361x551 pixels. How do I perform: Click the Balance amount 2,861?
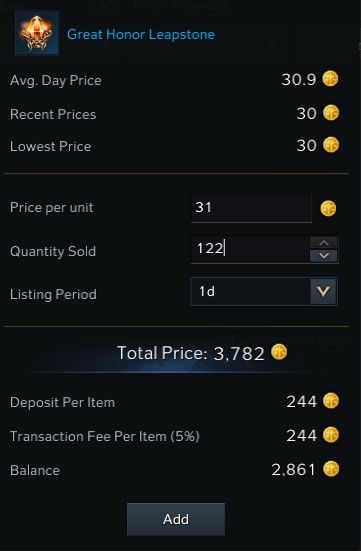click(x=293, y=469)
